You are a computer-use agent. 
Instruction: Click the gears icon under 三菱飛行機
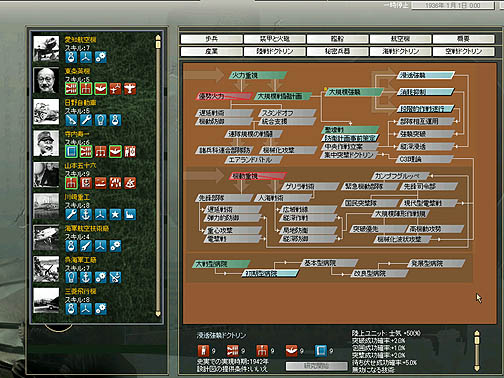pyautogui.click(x=100, y=309)
